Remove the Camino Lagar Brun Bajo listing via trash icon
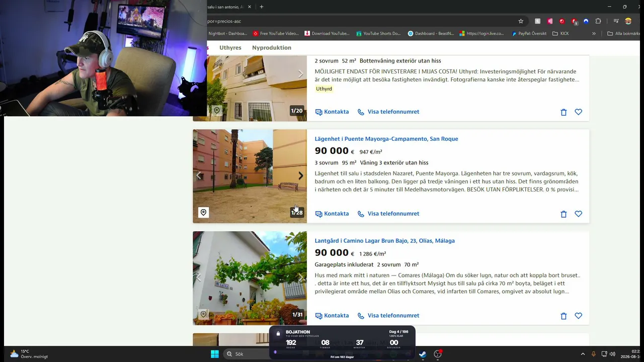This screenshot has height=362, width=644. coord(563,316)
